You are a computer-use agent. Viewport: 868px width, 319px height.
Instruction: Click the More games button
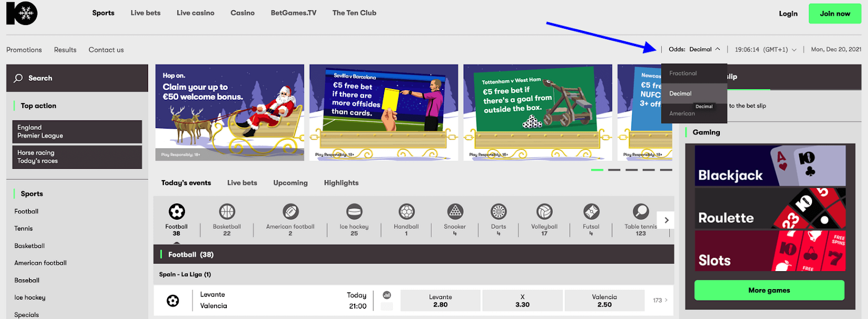pyautogui.click(x=769, y=290)
